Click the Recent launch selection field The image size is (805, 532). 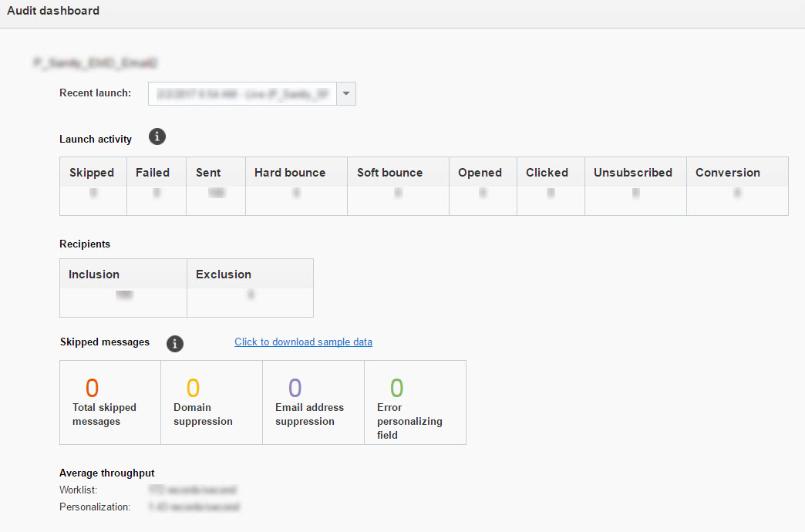pos(242,94)
